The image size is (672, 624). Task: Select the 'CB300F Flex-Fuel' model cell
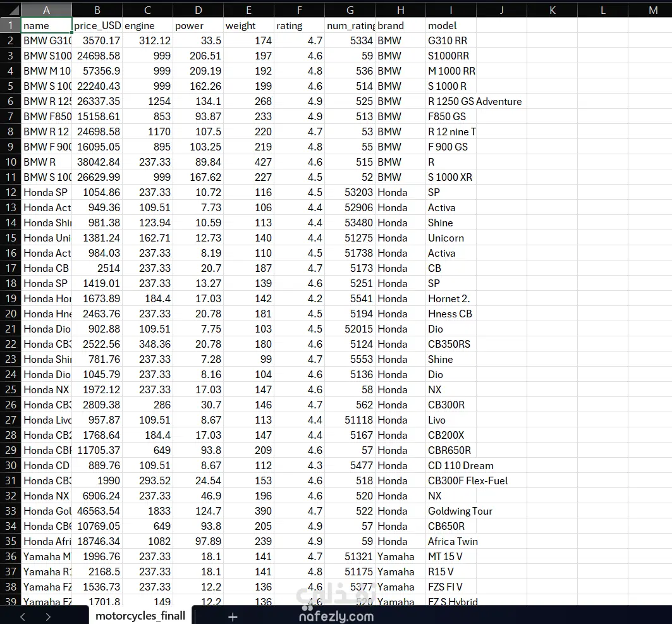click(x=468, y=480)
